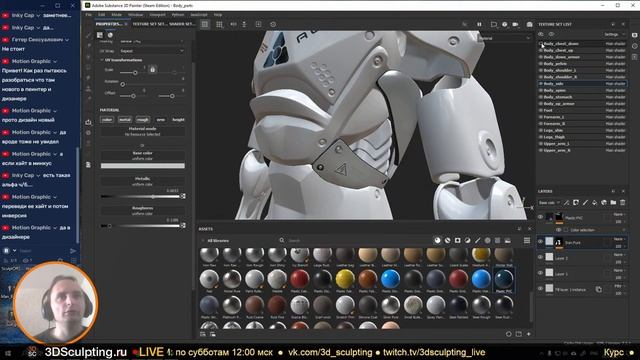
Task: Add effect wand icon in Layers toolbar
Action: pyautogui.click(x=567, y=202)
